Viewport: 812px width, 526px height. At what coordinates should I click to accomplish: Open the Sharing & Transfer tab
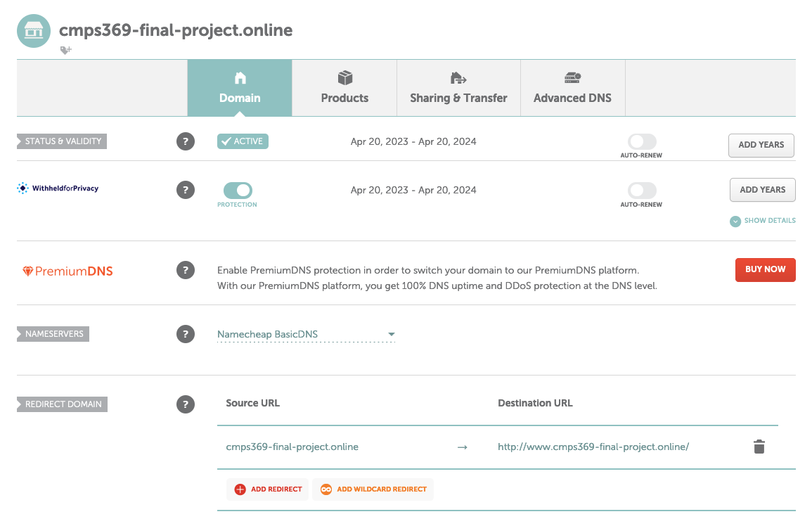[458, 88]
